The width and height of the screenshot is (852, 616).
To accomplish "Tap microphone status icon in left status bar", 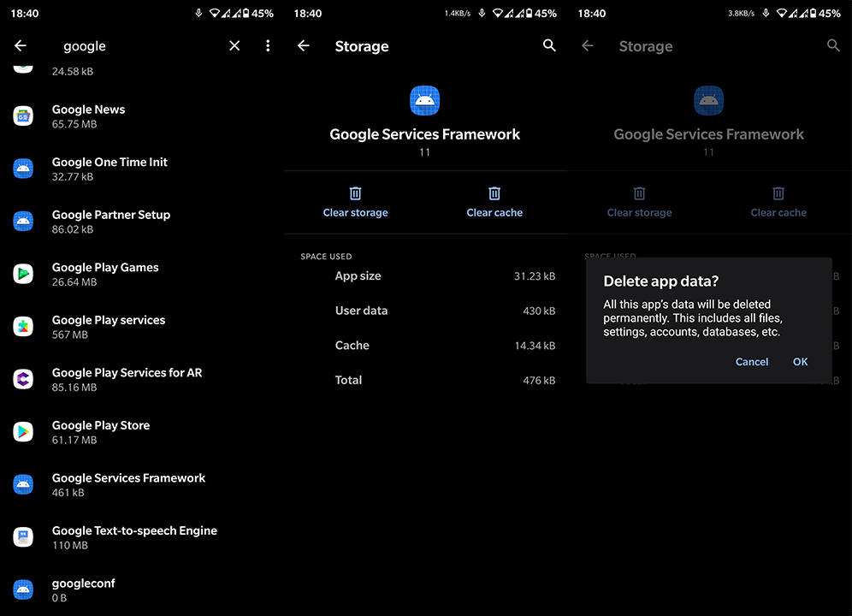I will tap(198, 13).
